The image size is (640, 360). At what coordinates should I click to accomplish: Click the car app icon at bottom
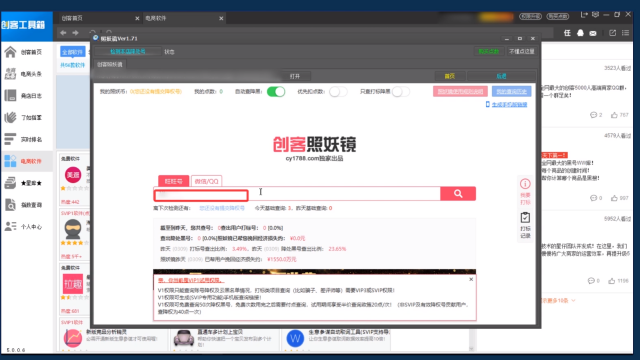(184, 338)
